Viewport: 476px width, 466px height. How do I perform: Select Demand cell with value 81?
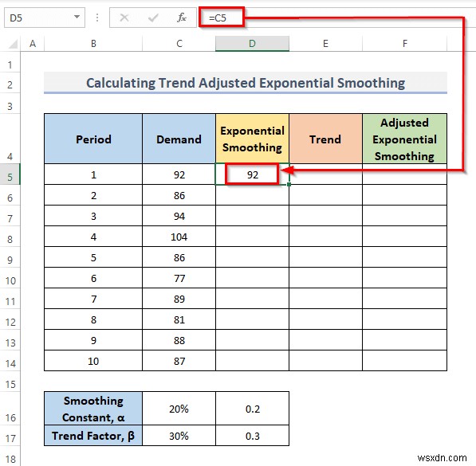coord(179,319)
